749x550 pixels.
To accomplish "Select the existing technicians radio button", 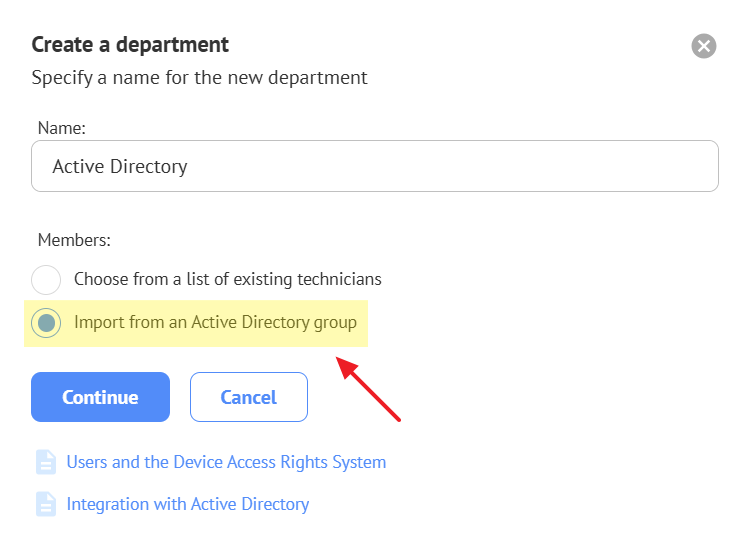I will tap(46, 280).
